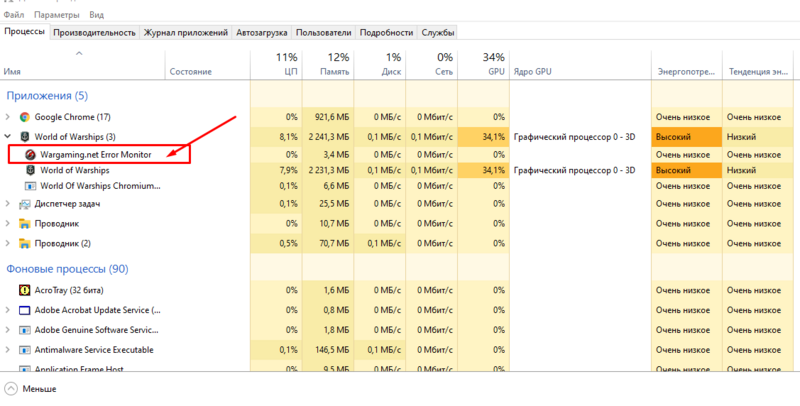The height and width of the screenshot is (406, 800).
Task: Click the Приложения (5) group heading
Action: tap(47, 95)
